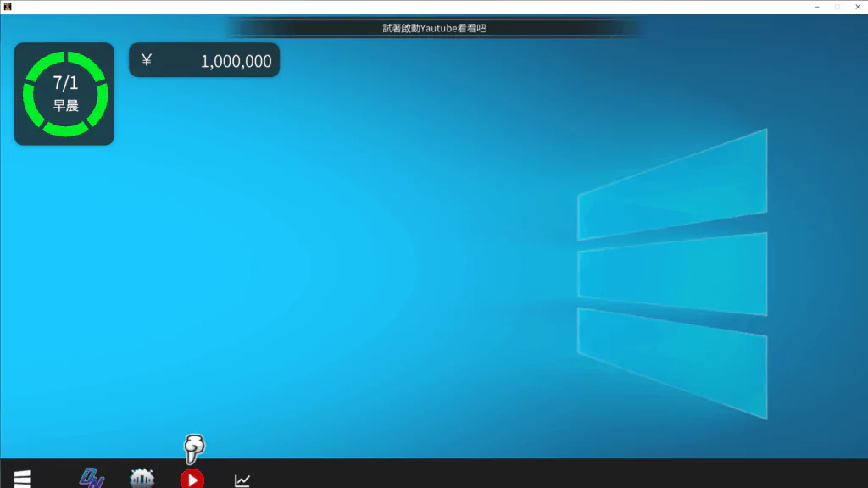The width and height of the screenshot is (868, 488).
Task: Click the 早晨 time-of-day label
Action: [65, 106]
